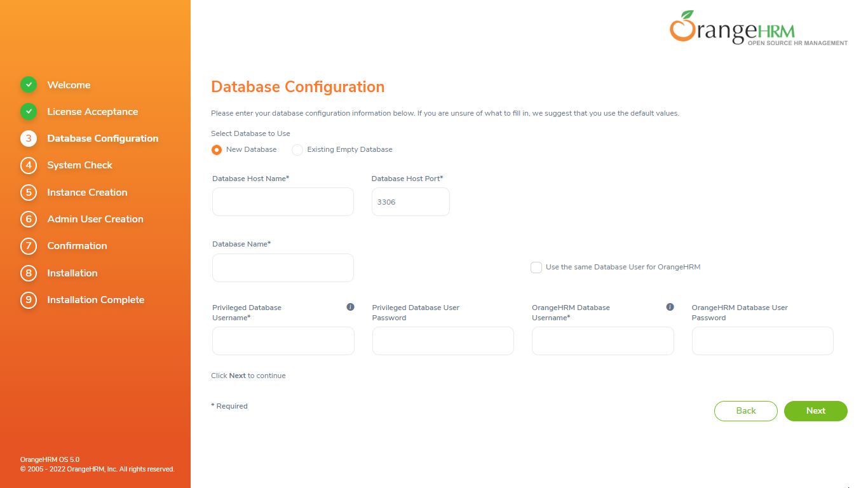Open the Installation Complete step label
The image size is (868, 488).
[96, 300]
